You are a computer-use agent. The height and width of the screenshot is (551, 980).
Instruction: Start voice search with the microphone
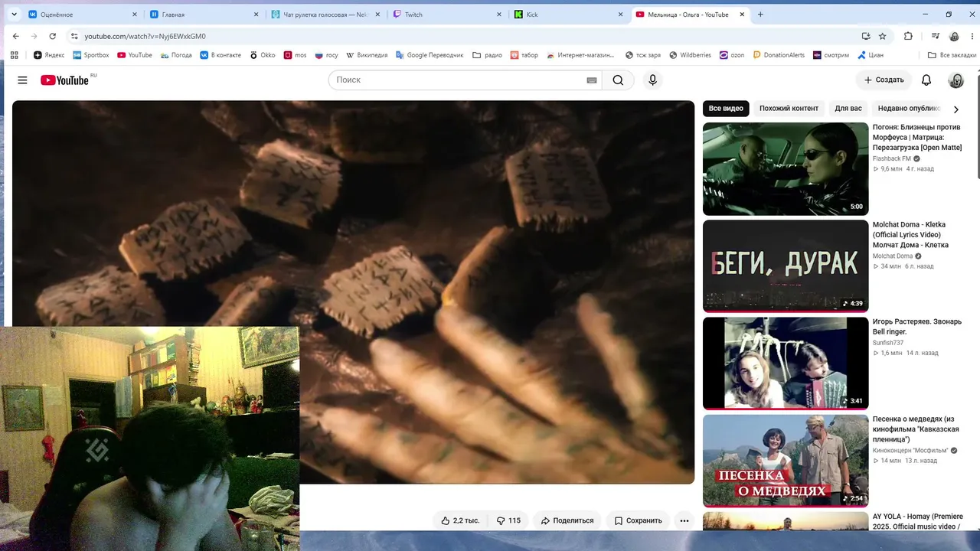[x=652, y=80]
